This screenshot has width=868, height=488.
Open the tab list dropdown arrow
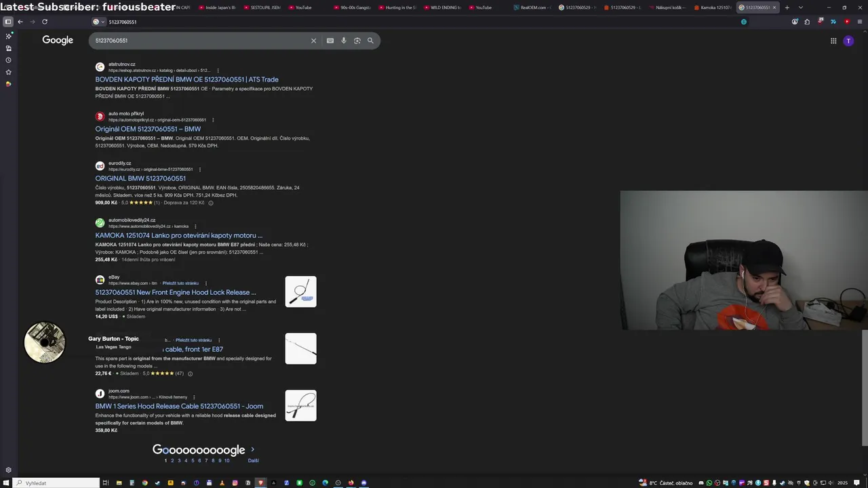pyautogui.click(x=801, y=7)
